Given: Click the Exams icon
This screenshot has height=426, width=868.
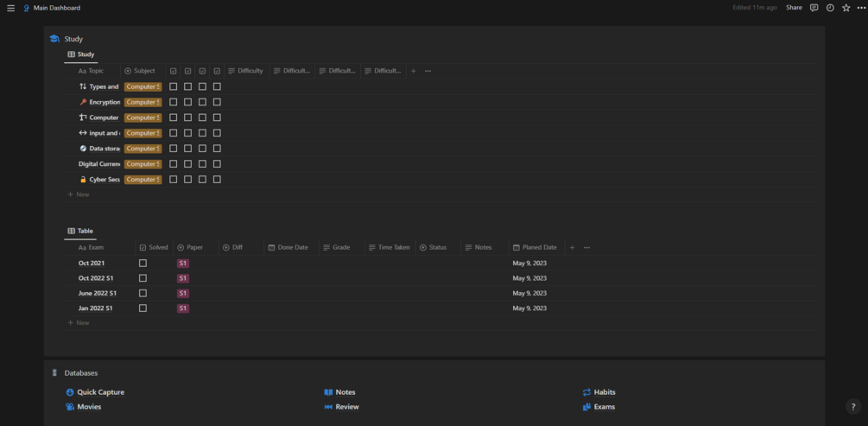Looking at the screenshot, I should click(x=586, y=407).
